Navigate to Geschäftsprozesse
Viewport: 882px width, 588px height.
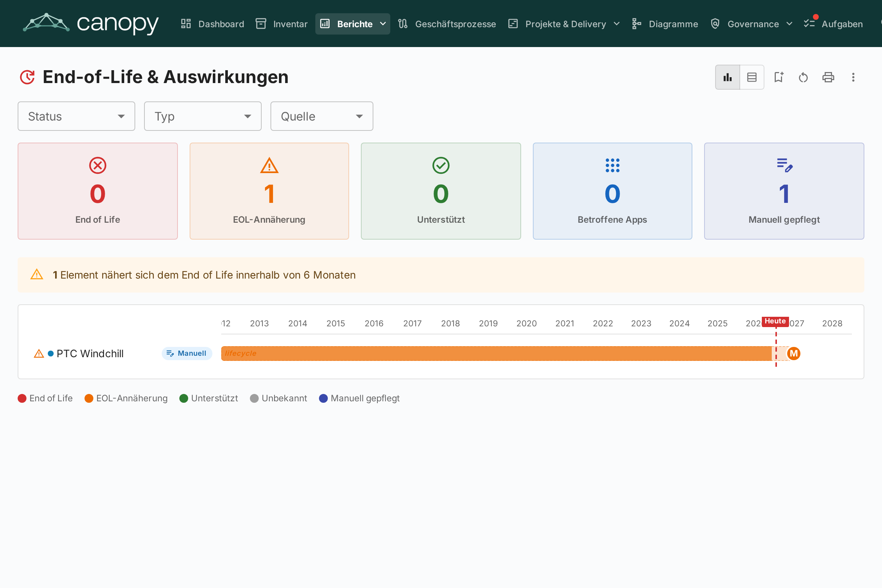[447, 24]
